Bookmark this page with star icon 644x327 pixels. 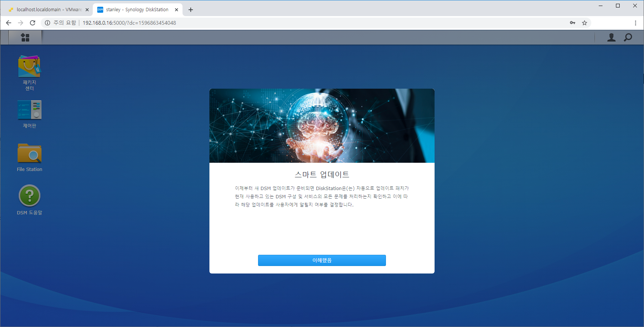coord(585,23)
